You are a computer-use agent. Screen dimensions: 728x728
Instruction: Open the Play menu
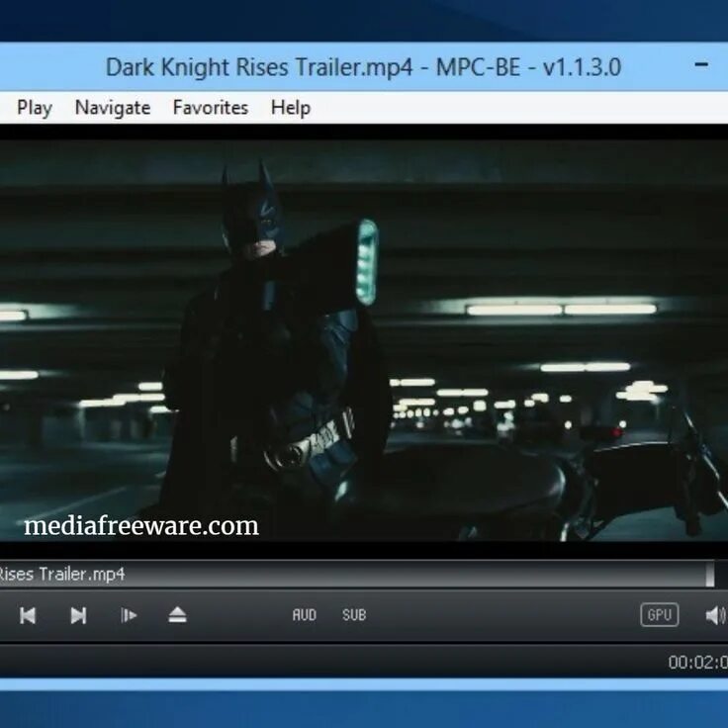pyautogui.click(x=35, y=108)
